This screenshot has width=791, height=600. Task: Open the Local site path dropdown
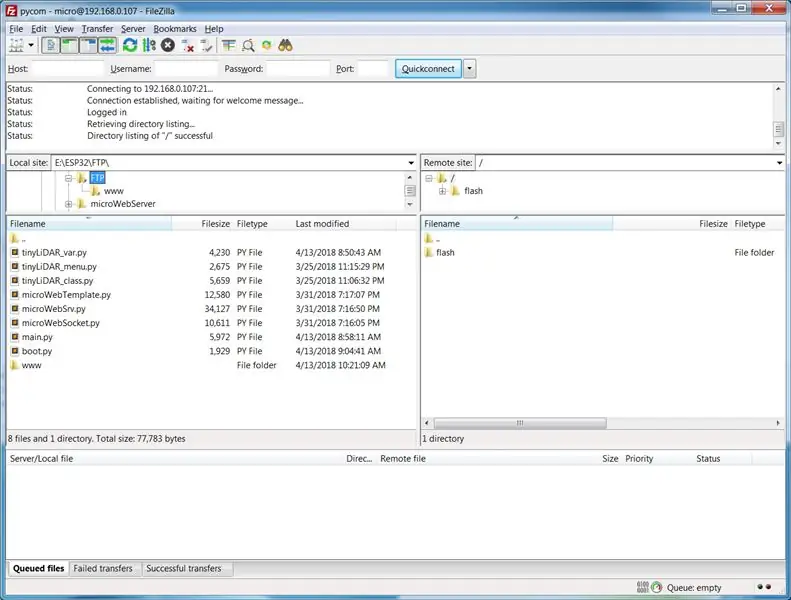411,163
